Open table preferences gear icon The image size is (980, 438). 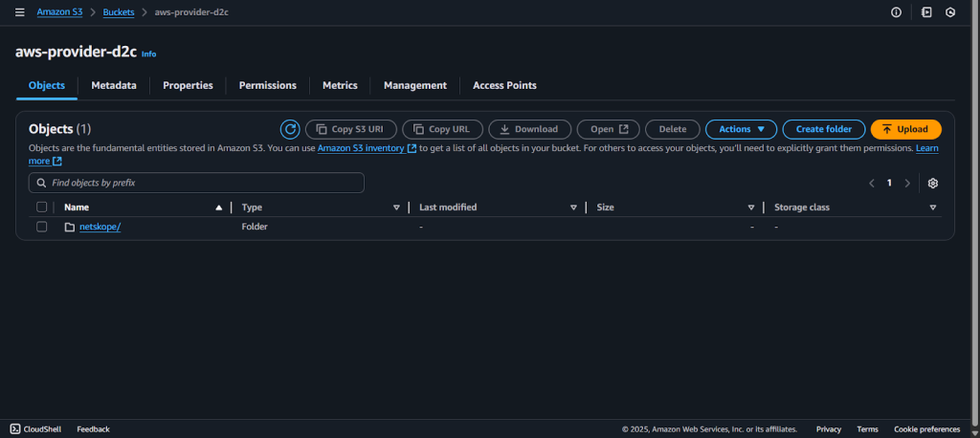[933, 183]
